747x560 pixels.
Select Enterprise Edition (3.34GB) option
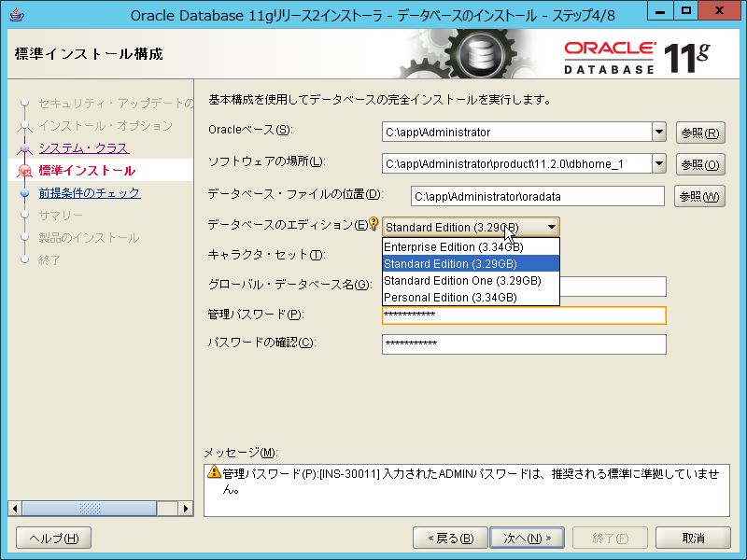(471, 246)
